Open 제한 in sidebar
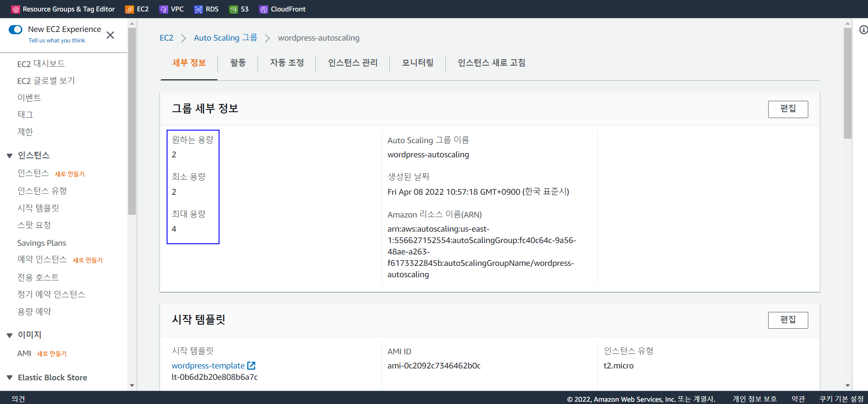 pyautogui.click(x=25, y=132)
